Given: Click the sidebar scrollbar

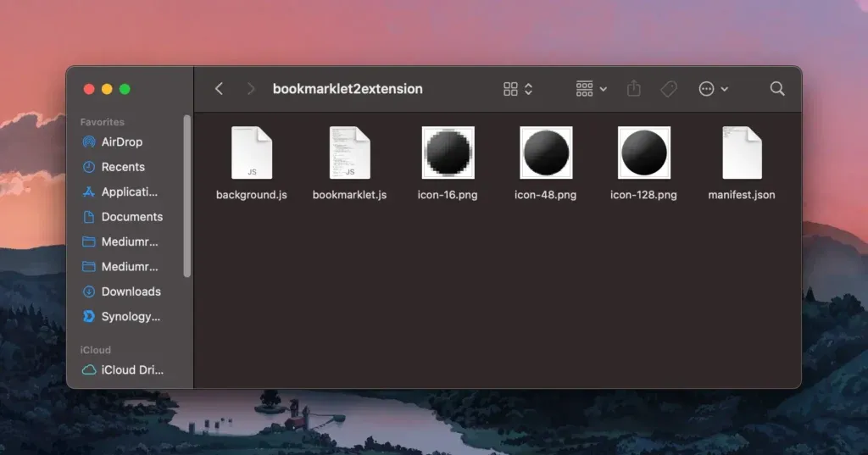Looking at the screenshot, I should pyautogui.click(x=187, y=196).
